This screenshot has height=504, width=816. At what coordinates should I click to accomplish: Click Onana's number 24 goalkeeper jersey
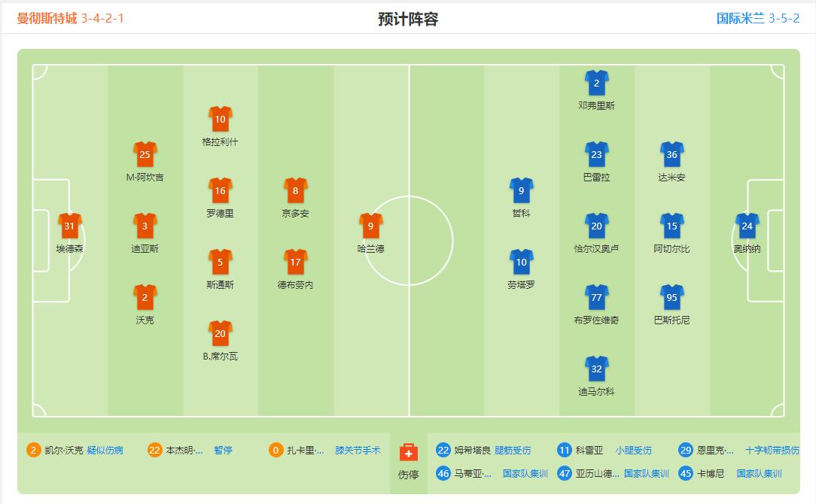(746, 226)
